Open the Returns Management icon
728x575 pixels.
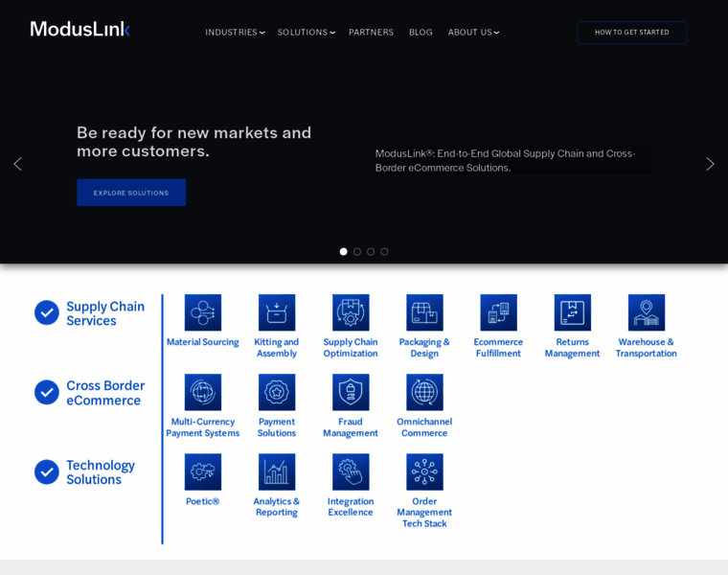(573, 312)
